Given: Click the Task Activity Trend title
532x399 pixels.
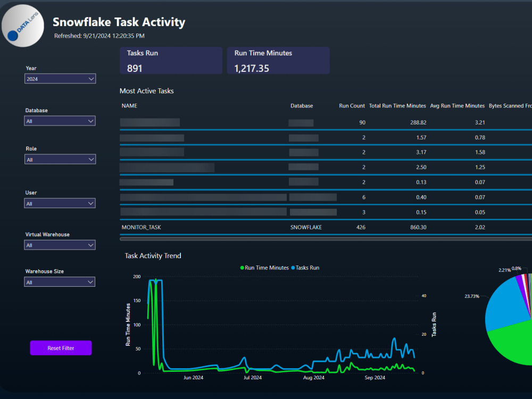Looking at the screenshot, I should click(x=153, y=256).
